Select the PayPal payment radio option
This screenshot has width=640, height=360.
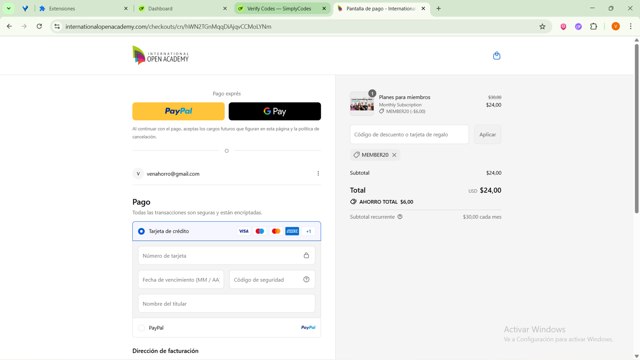pos(141,328)
